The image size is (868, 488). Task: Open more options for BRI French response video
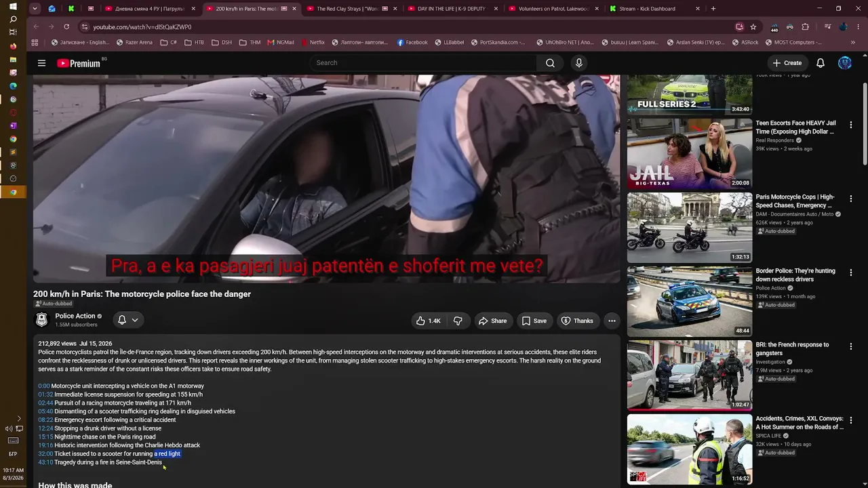[x=851, y=346]
